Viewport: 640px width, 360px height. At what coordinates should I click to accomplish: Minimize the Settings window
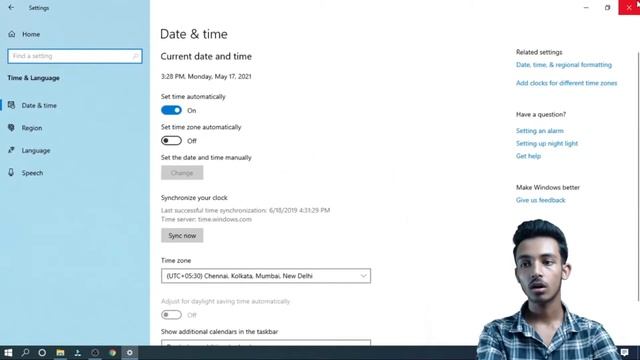pyautogui.click(x=586, y=7)
